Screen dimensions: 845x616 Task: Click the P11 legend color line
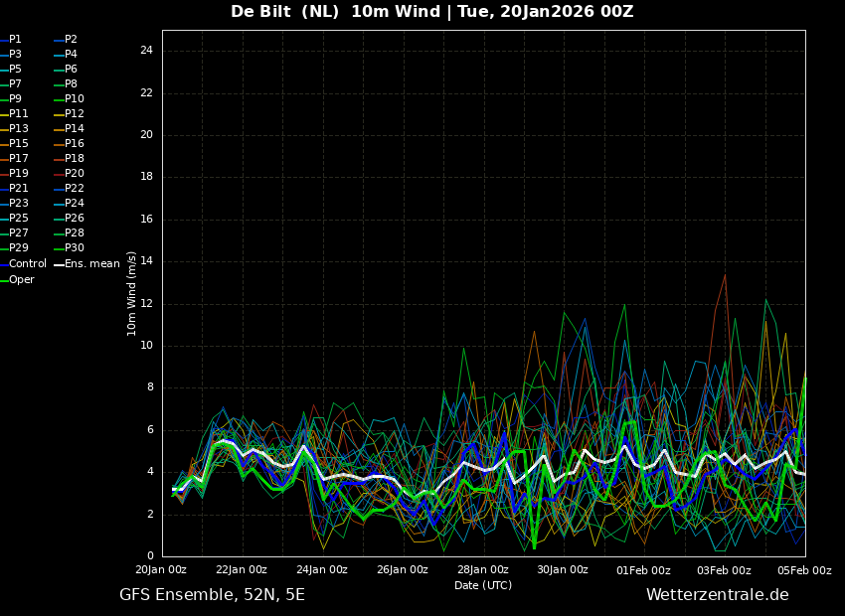coord(4,114)
